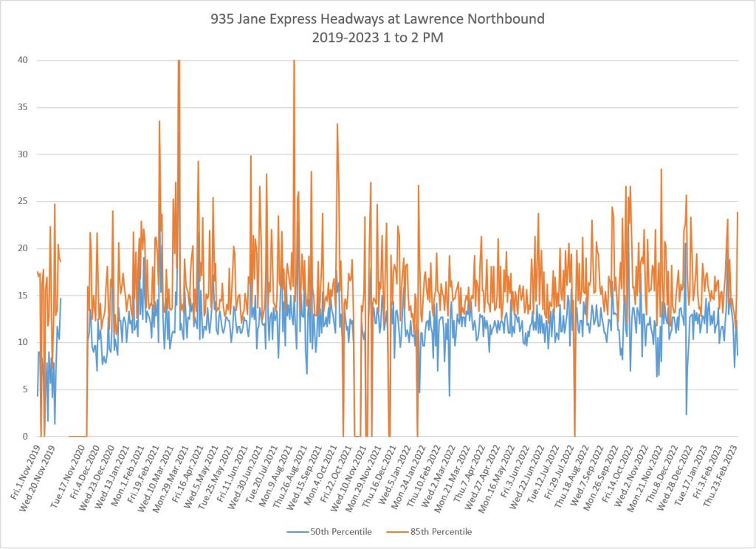Click the y-axis value label 0
This screenshot has height=549, width=756.
coord(26,437)
